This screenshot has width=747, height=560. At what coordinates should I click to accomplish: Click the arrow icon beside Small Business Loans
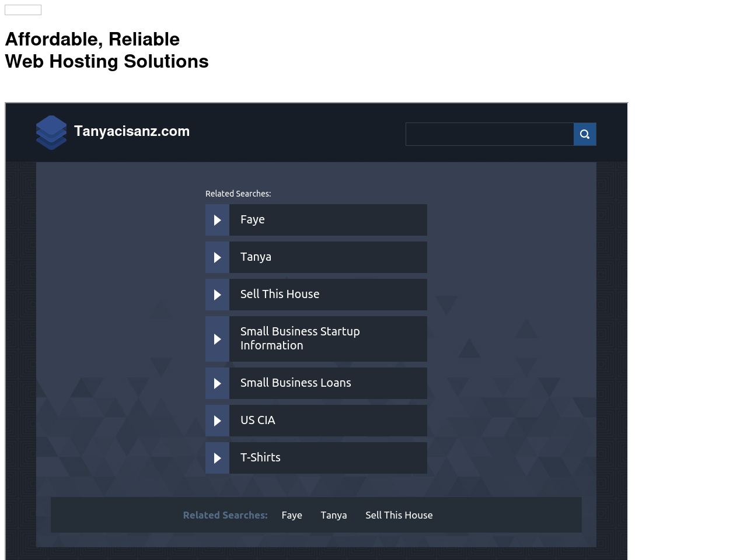(x=217, y=383)
